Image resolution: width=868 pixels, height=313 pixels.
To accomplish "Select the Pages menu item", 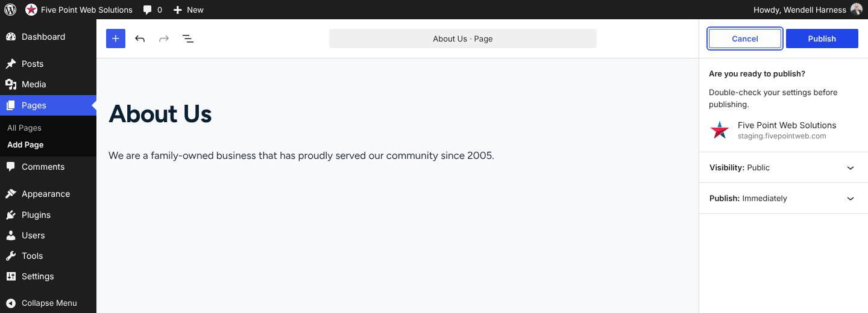I will (x=48, y=105).
